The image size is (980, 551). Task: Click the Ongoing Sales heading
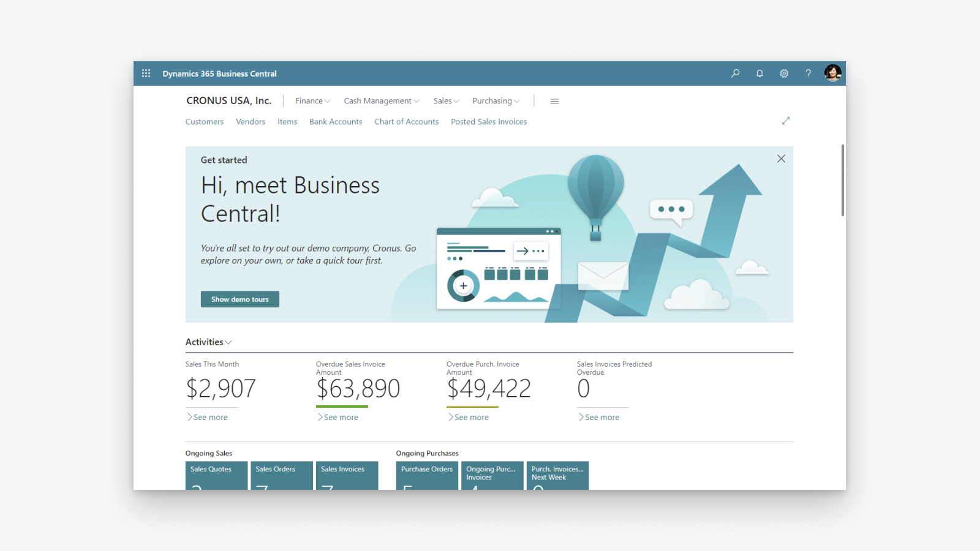[209, 454]
